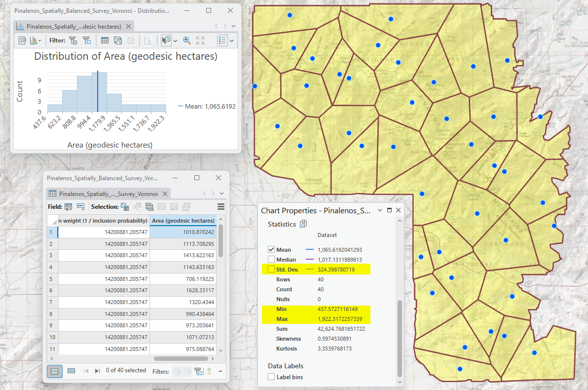
Task: Open chart Properties from the chart toolbar
Action: (x=22, y=40)
